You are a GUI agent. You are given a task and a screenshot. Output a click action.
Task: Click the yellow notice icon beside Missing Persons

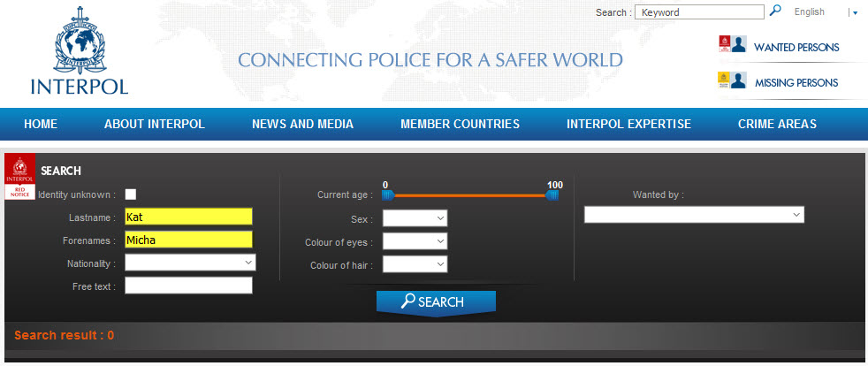(724, 80)
